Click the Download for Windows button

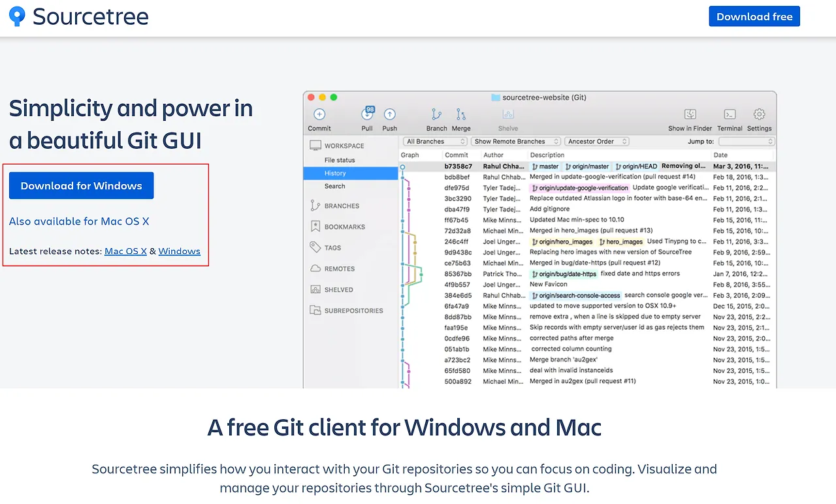pos(82,185)
